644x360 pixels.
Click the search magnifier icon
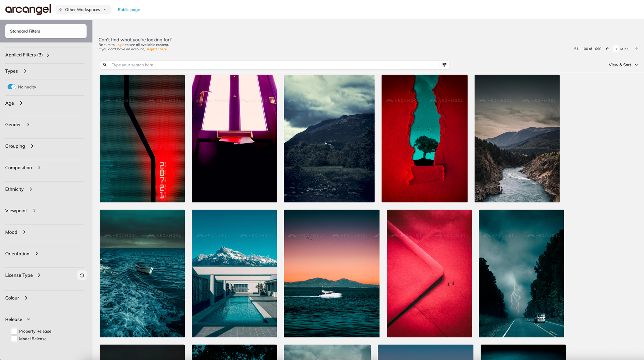105,65
